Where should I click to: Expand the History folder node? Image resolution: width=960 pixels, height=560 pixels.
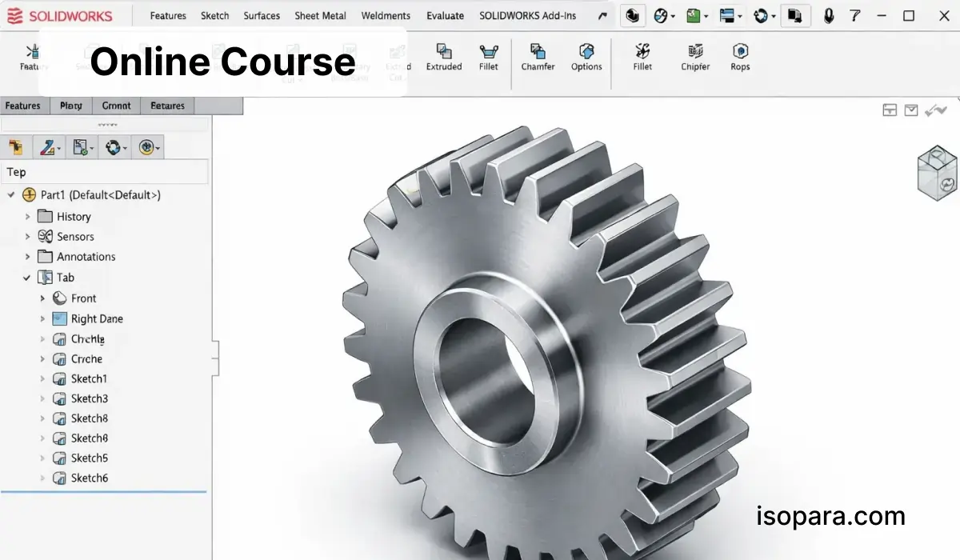[27, 217]
